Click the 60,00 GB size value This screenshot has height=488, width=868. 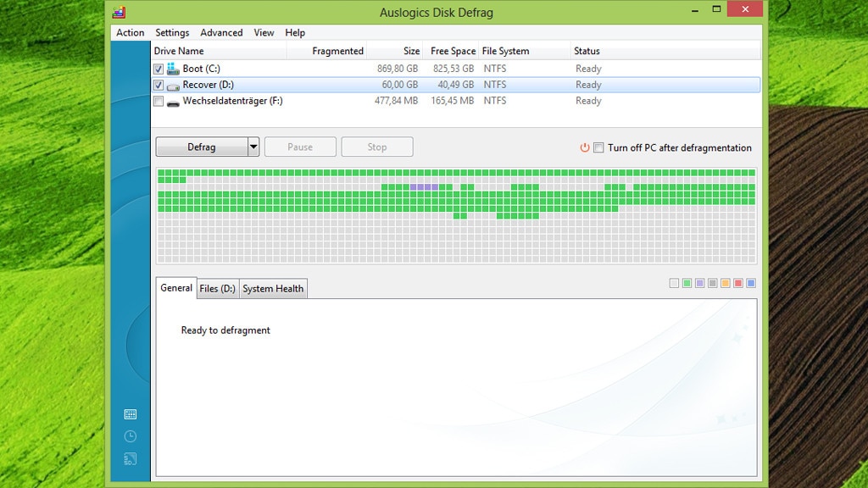click(x=400, y=85)
